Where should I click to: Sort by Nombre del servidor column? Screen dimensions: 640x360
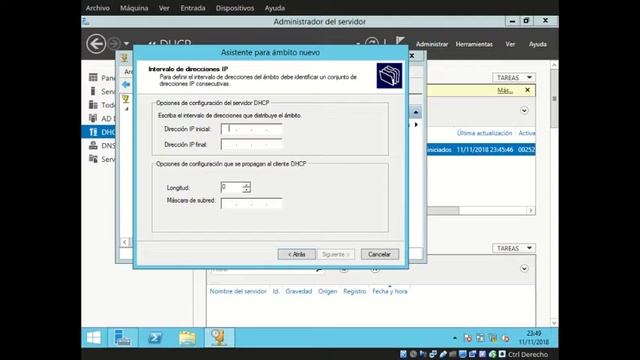(x=238, y=291)
